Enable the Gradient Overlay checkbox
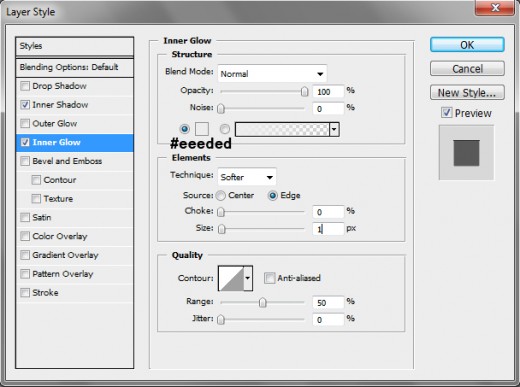This screenshot has width=520, height=387. point(25,255)
